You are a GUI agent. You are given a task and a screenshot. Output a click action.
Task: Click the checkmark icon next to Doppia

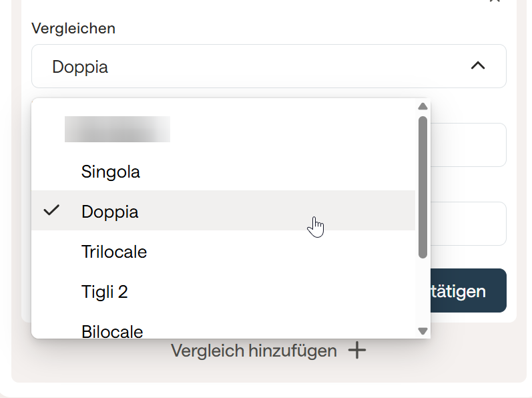pos(51,210)
